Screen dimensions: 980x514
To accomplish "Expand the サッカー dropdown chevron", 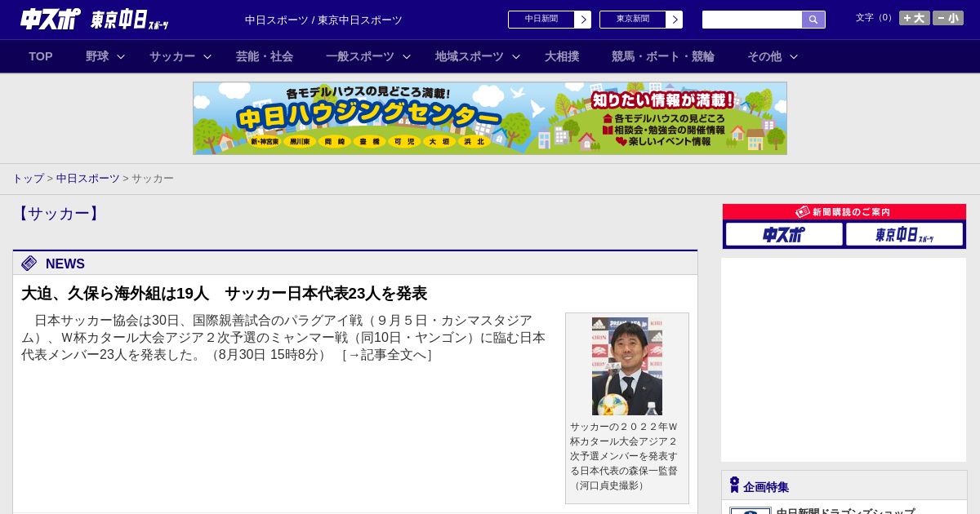I will (x=207, y=56).
